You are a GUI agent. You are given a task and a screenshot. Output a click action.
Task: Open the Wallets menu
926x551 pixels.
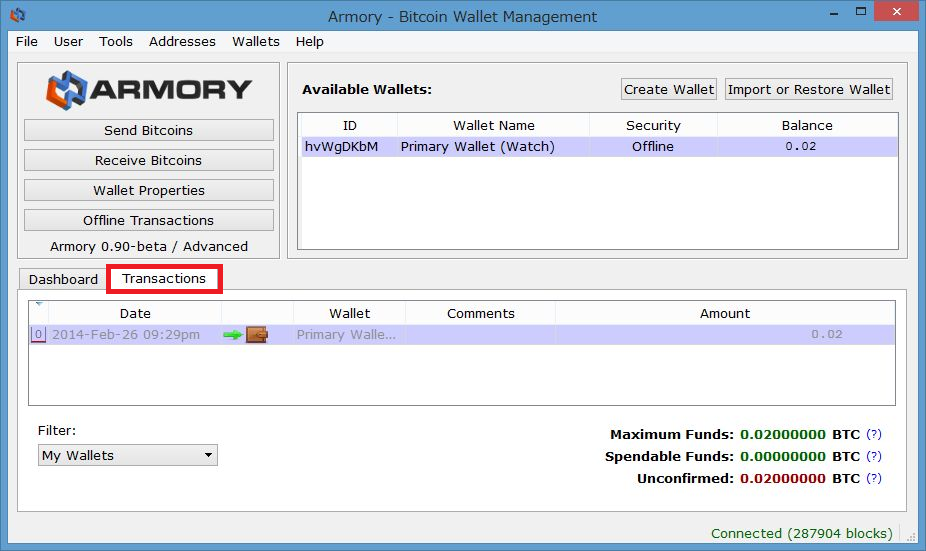256,41
